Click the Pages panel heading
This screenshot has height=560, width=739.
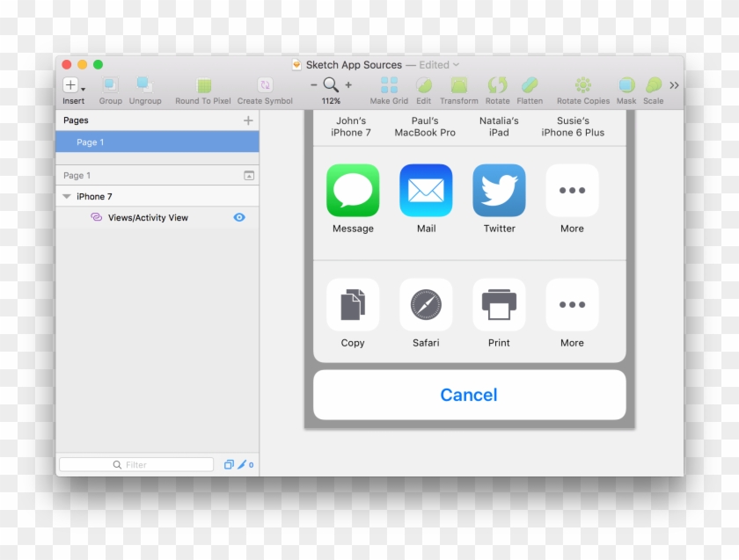pos(76,120)
